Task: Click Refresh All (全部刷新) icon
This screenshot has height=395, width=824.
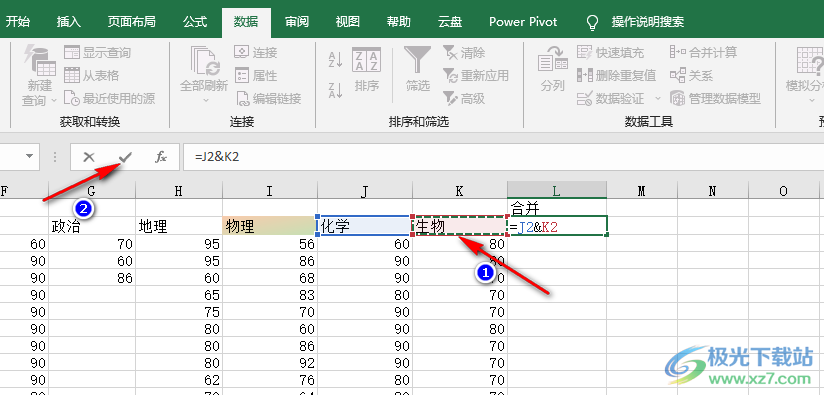Action: coord(204,61)
